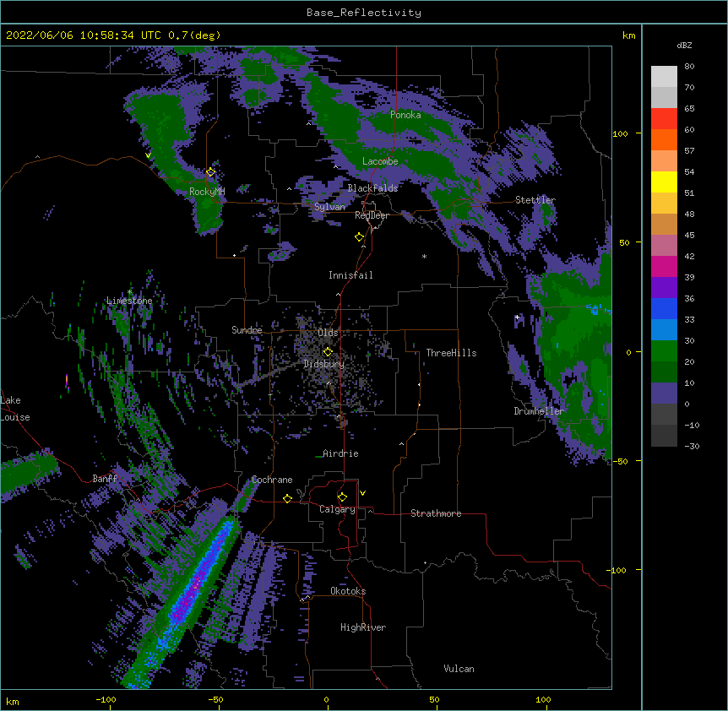Image resolution: width=728 pixels, height=711 pixels.
Task: Click the dBZ legend heading
Action: [x=684, y=45]
